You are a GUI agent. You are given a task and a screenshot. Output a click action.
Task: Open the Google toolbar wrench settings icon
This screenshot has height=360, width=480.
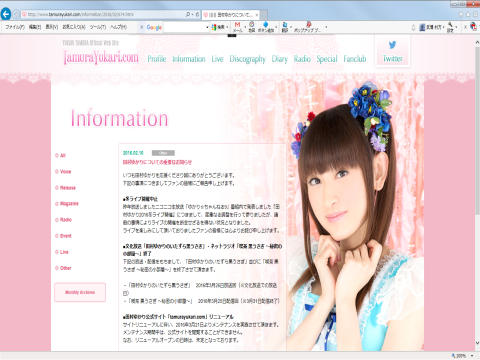pyautogui.click(x=450, y=25)
